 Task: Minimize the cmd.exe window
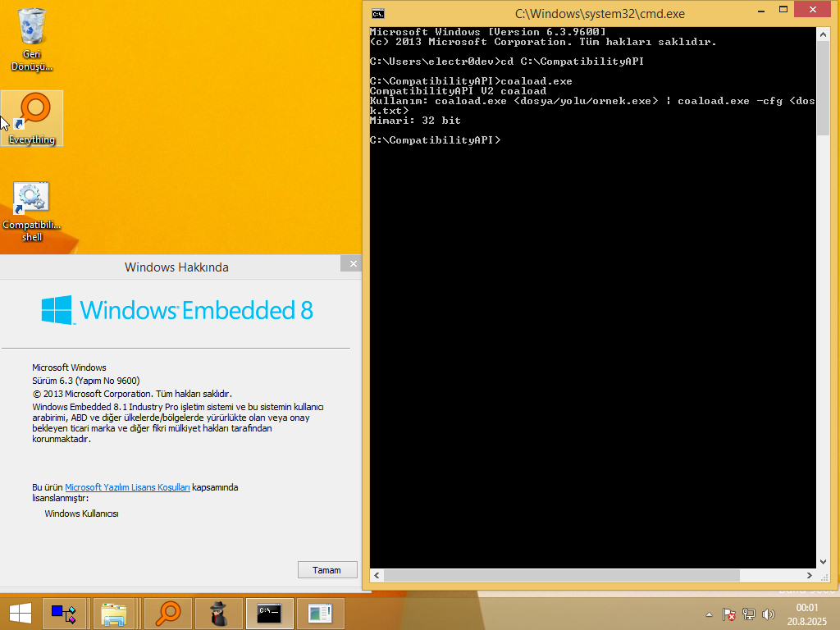[761, 10]
